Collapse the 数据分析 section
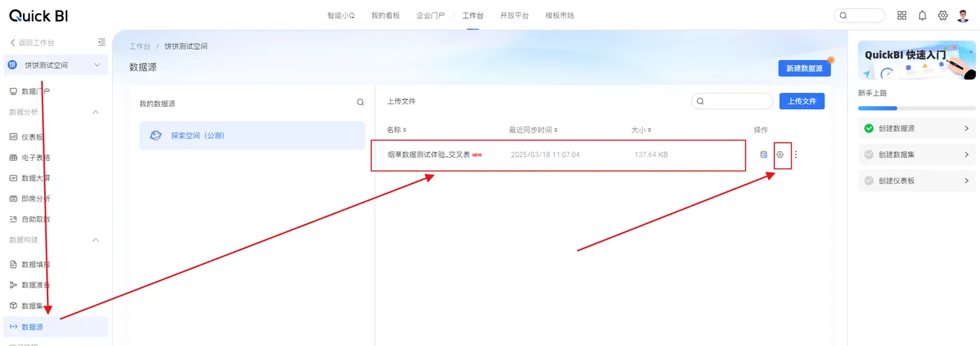 coord(96,112)
